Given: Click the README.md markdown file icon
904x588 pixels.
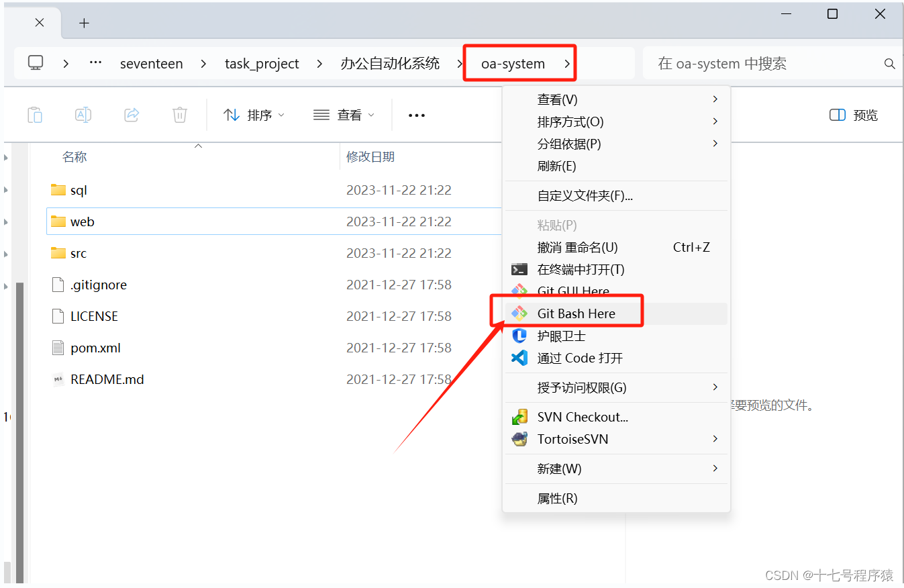Looking at the screenshot, I should pos(58,379).
